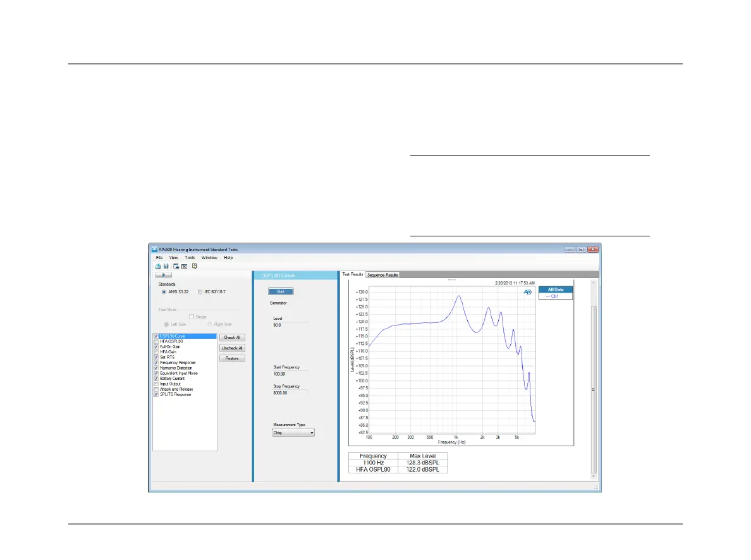The height and width of the screenshot is (560, 751).
Task: Click the run sequence play button
Action: [x=163, y=275]
